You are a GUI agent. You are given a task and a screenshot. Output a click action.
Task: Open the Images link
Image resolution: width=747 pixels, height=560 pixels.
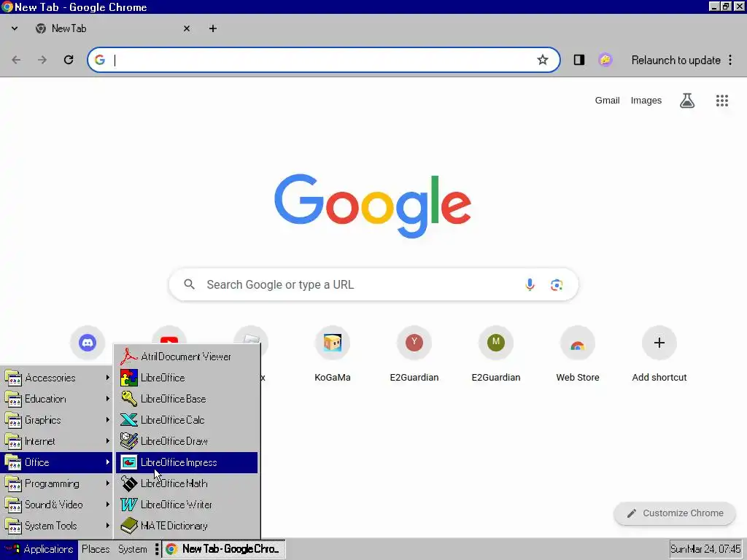pos(646,101)
